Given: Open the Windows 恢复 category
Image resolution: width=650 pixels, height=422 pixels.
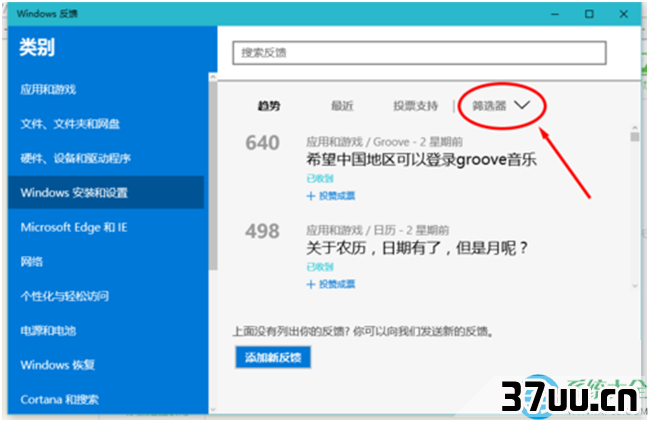Looking at the screenshot, I should [x=58, y=365].
